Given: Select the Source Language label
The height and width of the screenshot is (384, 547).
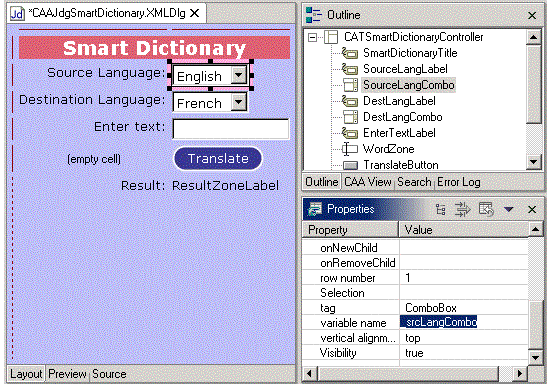Looking at the screenshot, I should (105, 73).
